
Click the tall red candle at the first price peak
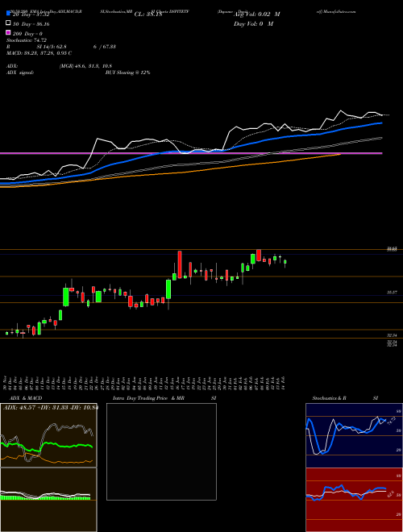[180, 264]
